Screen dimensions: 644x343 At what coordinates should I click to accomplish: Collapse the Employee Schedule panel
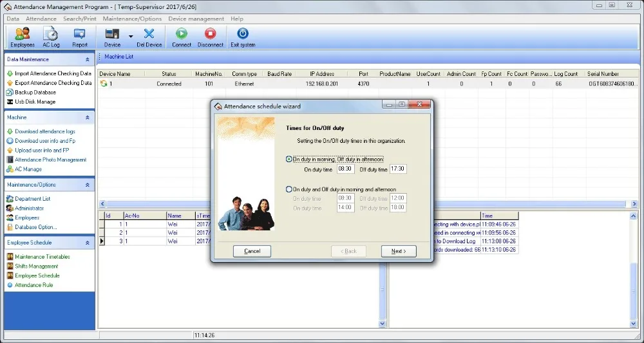pyautogui.click(x=88, y=243)
